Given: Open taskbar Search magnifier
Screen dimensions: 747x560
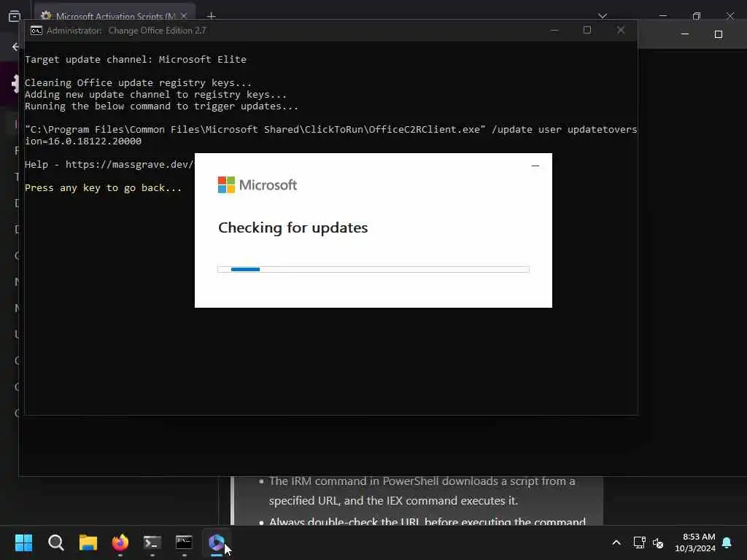Looking at the screenshot, I should (55, 542).
